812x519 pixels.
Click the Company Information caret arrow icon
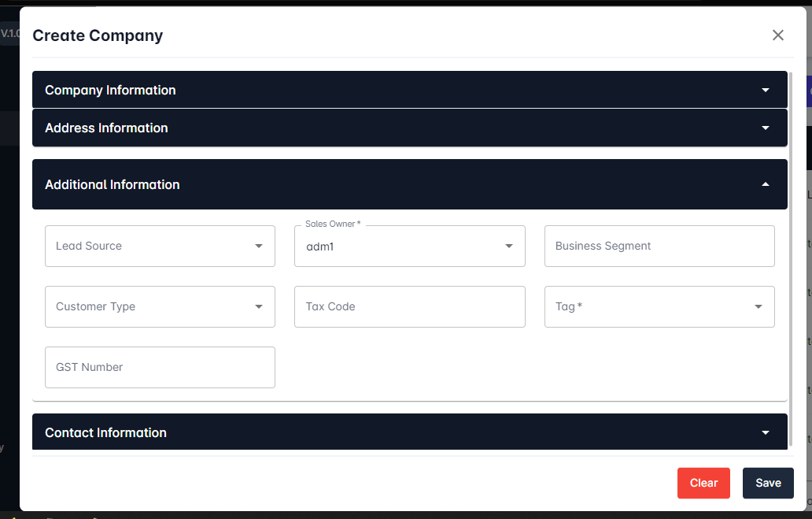766,91
